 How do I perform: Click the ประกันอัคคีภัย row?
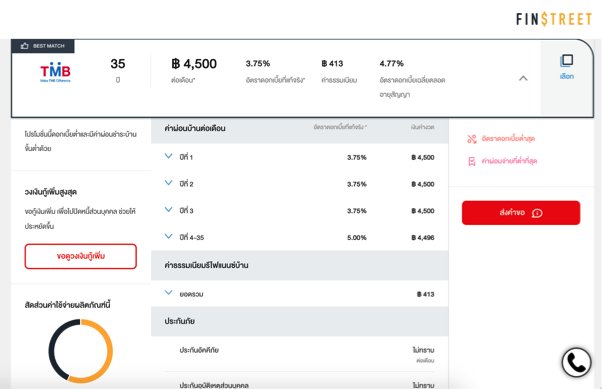click(x=299, y=354)
